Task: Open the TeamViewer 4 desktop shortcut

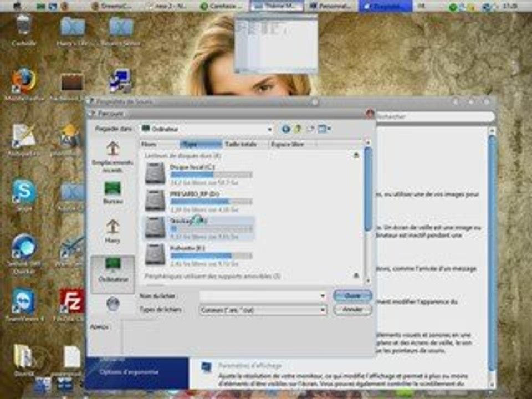Action: tap(24, 305)
